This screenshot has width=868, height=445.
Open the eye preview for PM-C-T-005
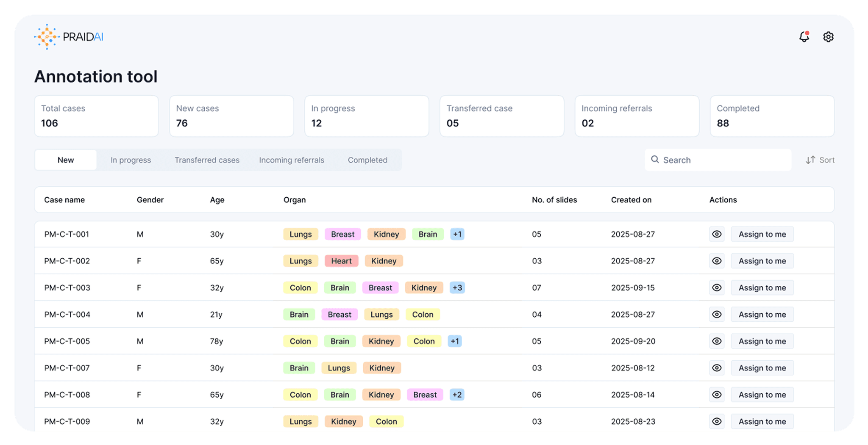click(717, 341)
